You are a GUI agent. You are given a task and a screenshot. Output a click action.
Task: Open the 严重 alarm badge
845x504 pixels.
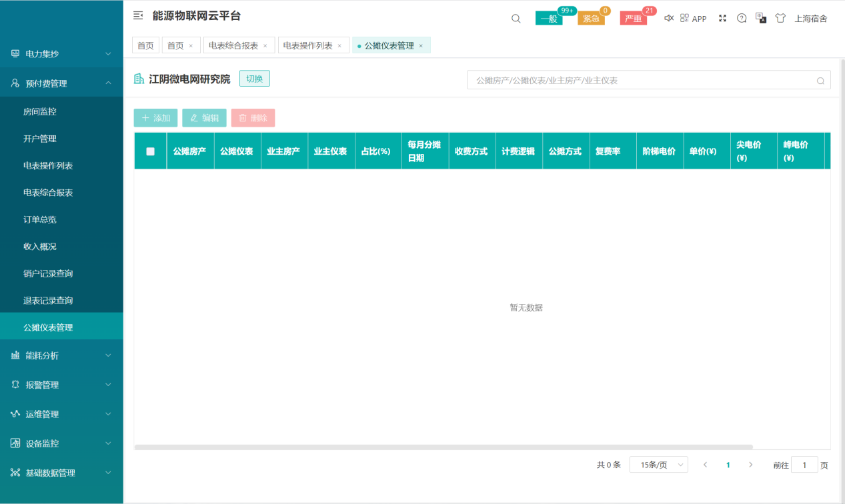[633, 19]
